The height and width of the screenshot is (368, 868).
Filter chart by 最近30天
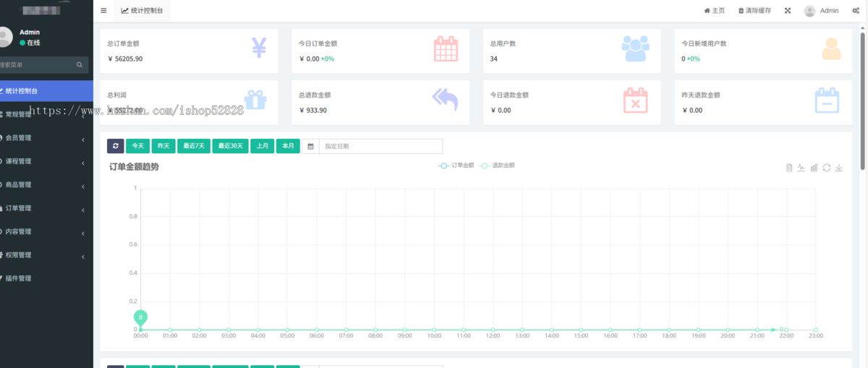click(231, 146)
